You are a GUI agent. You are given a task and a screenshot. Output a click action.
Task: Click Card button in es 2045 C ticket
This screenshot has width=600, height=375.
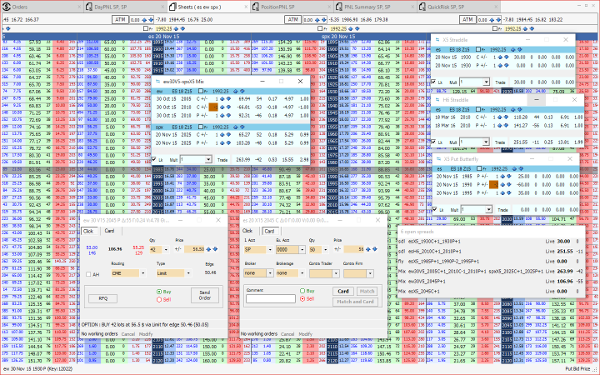343,291
